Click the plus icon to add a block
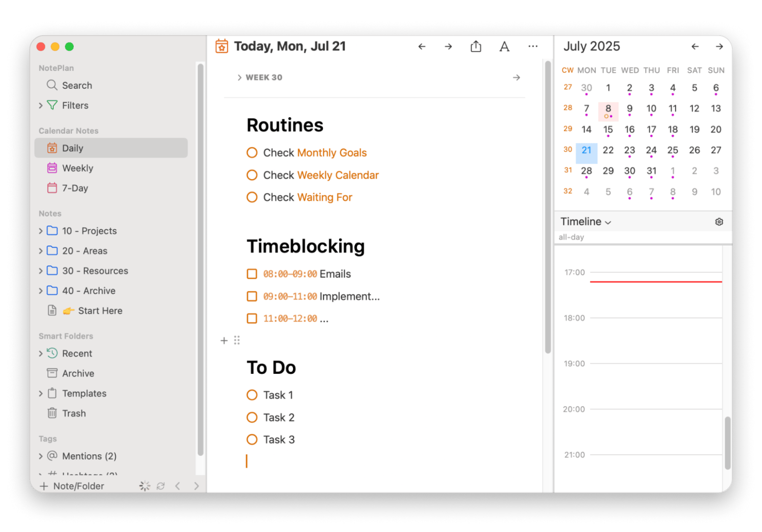762x532 pixels. point(224,341)
